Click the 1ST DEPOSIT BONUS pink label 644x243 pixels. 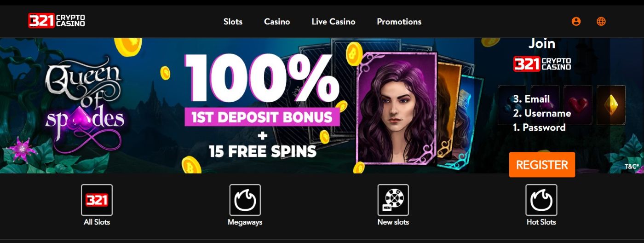(x=262, y=117)
